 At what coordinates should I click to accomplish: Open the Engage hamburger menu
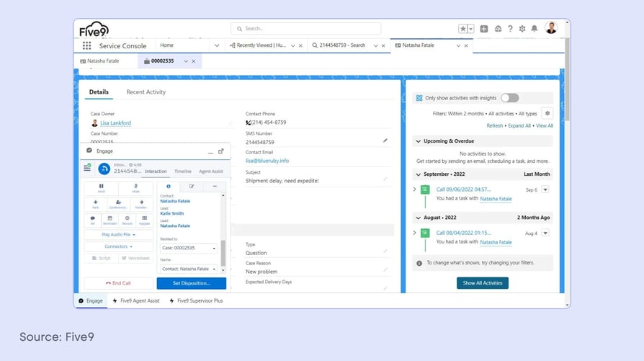[x=87, y=168]
